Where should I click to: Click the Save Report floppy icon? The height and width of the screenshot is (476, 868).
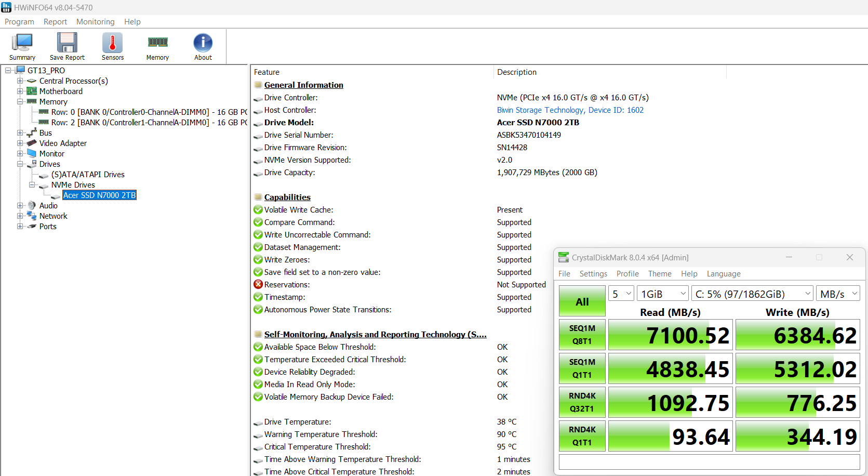(67, 43)
